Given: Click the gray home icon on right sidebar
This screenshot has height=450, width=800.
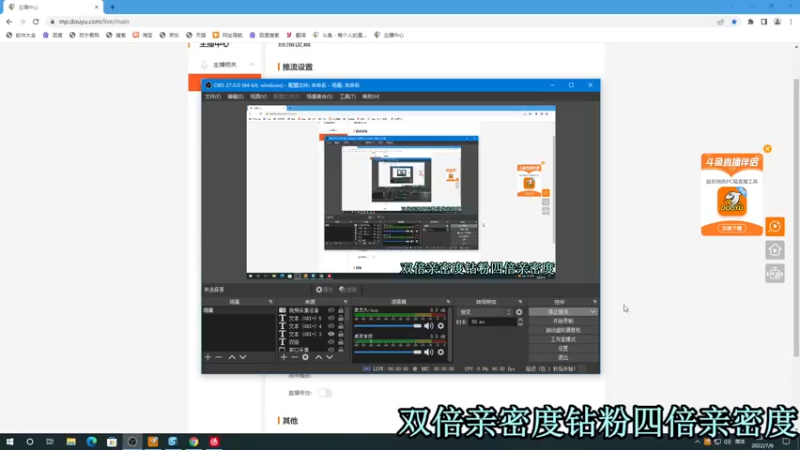Looking at the screenshot, I should click(x=774, y=250).
